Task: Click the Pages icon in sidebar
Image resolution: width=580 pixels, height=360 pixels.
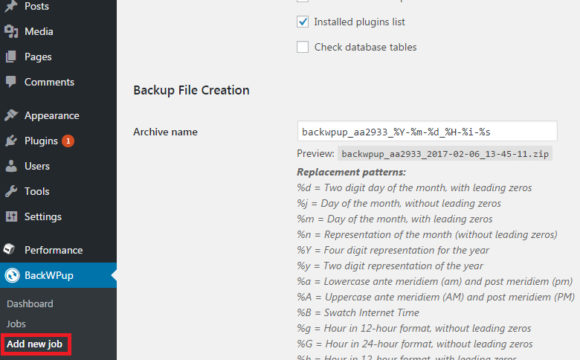Action: [11, 57]
